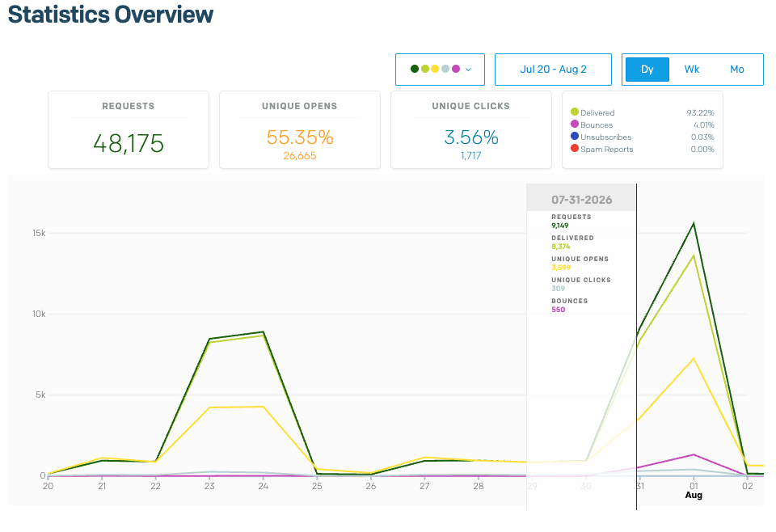The height and width of the screenshot is (532, 776).
Task: Click the x-axis date label 26
Action: coord(371,486)
